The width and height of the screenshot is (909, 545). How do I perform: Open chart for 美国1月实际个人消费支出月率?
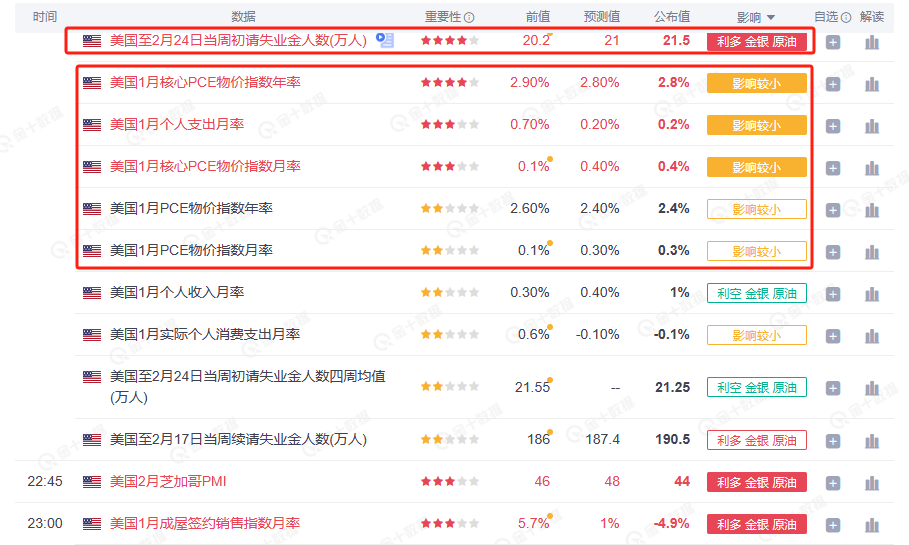[872, 336]
